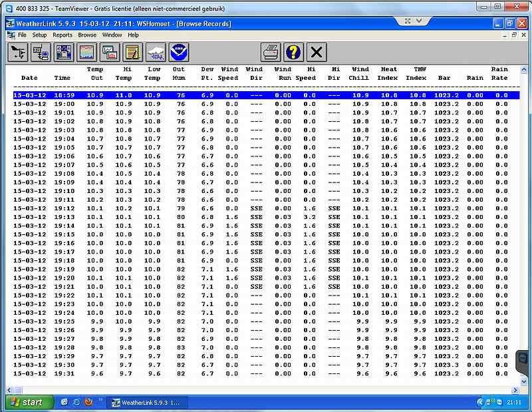Open the Plot graph toolbar icon
This screenshot has width=532, height=412.
pyautogui.click(x=87, y=53)
